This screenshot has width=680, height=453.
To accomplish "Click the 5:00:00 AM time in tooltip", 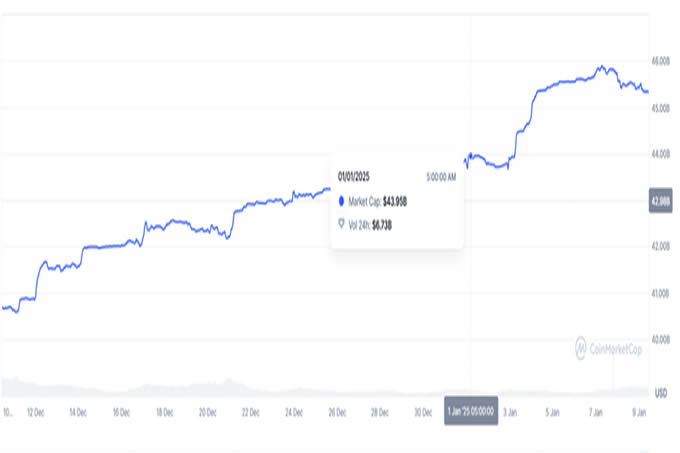I will pos(440,177).
